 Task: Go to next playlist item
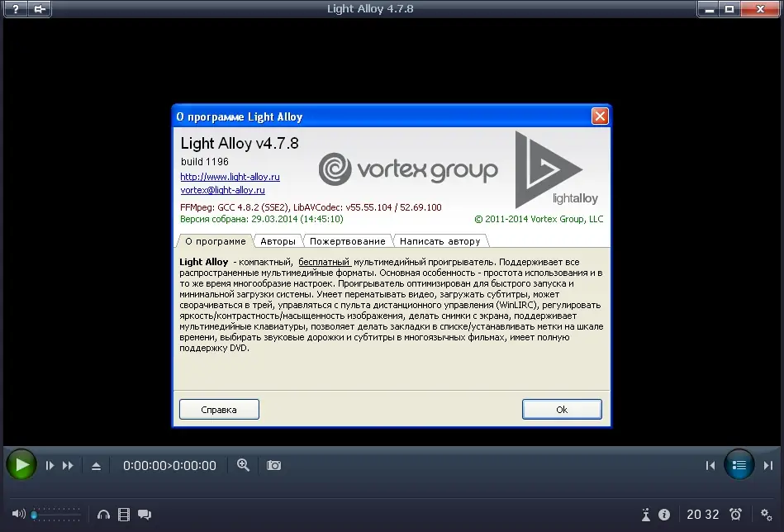(768, 466)
